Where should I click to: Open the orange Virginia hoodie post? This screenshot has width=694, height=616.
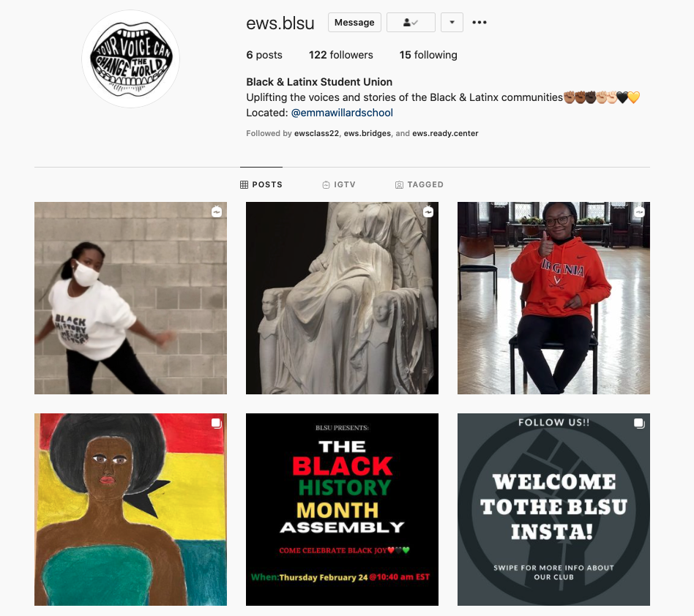tap(553, 298)
